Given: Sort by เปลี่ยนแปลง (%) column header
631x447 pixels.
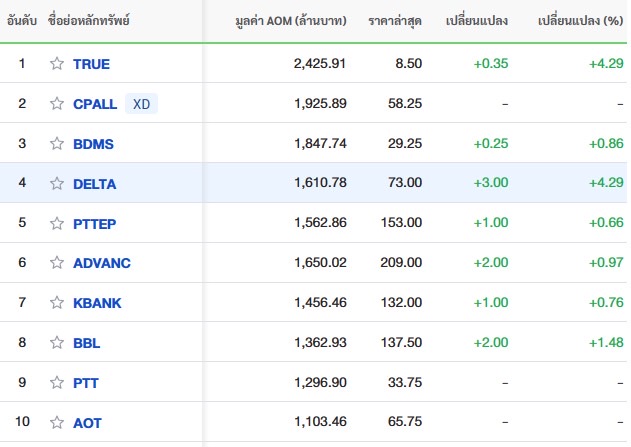Looking at the screenshot, I should (580, 21).
